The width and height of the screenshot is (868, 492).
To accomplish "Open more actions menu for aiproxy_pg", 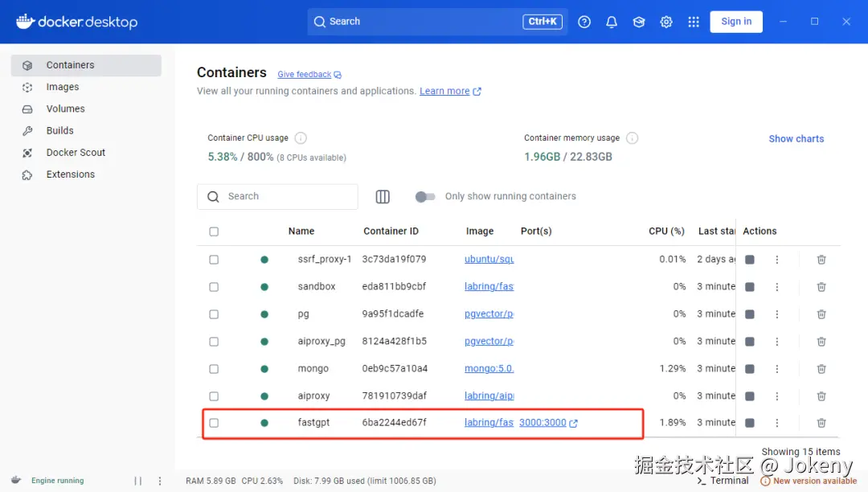I will 776,342.
